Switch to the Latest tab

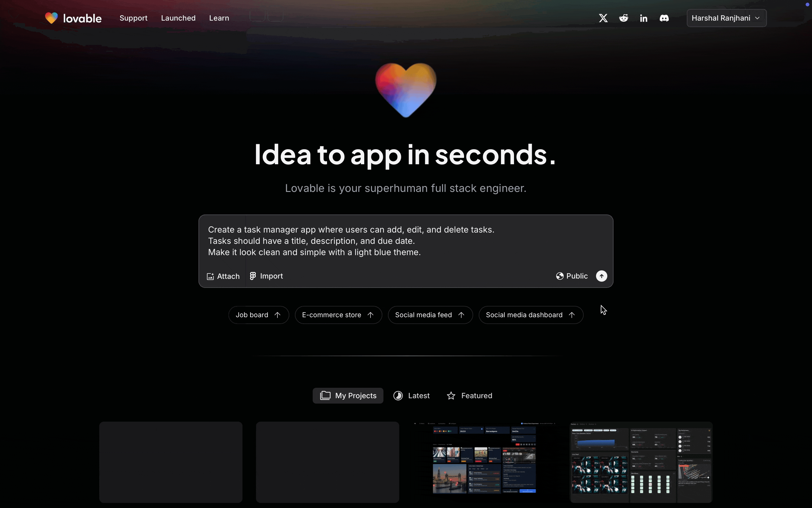tap(412, 395)
